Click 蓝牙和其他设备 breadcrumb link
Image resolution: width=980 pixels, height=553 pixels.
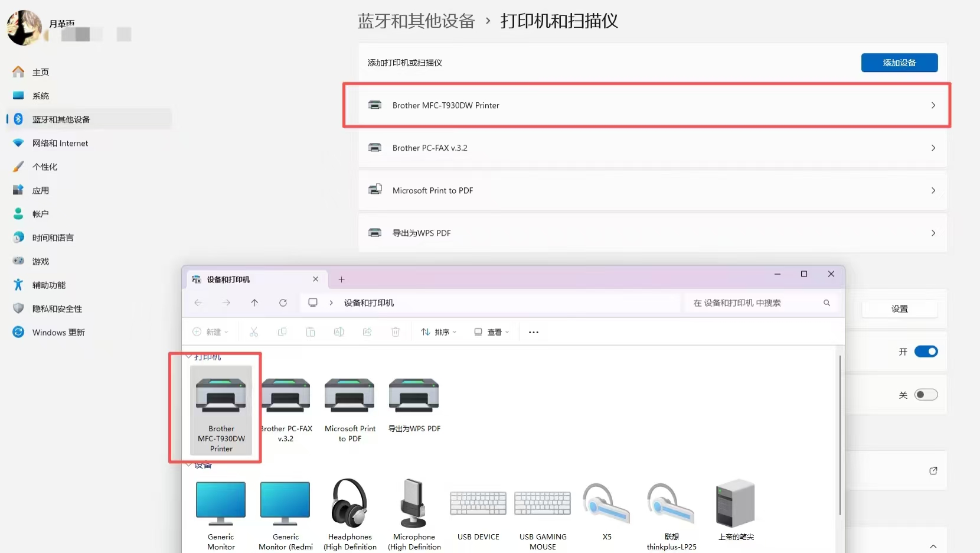[x=416, y=21]
